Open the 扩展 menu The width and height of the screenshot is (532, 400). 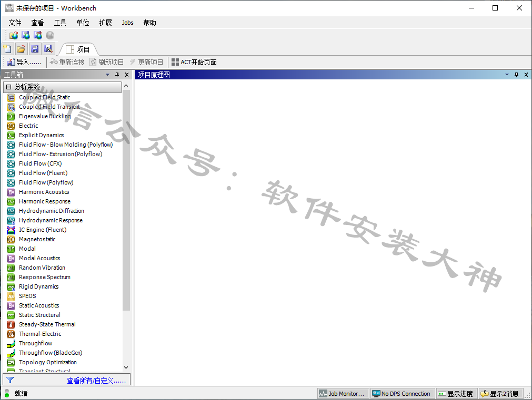[106, 23]
